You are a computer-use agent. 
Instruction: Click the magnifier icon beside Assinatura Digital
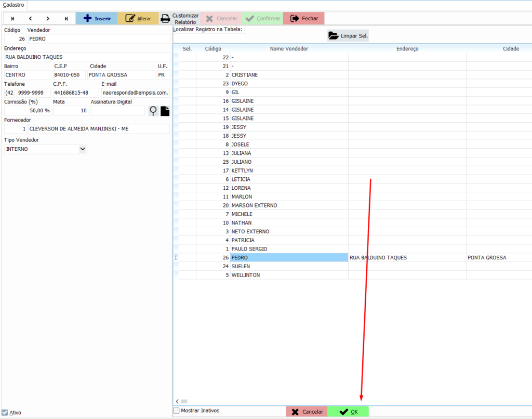click(153, 111)
